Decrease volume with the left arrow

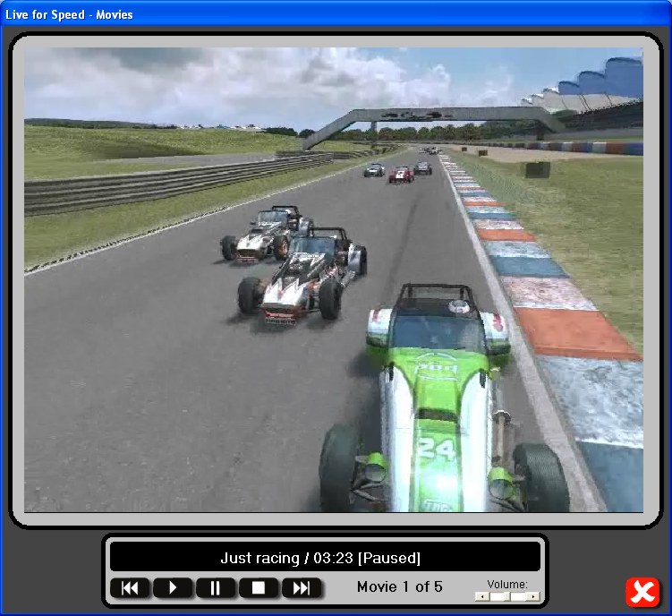[482, 596]
